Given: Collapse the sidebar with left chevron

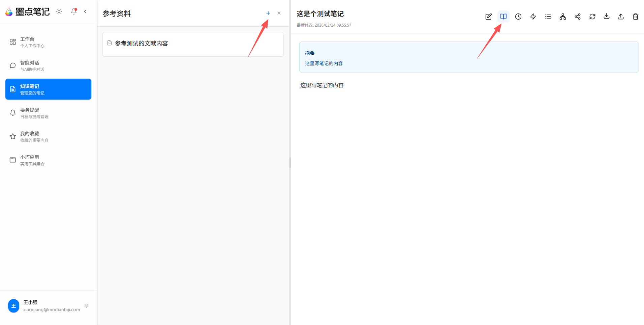Looking at the screenshot, I should [x=85, y=11].
